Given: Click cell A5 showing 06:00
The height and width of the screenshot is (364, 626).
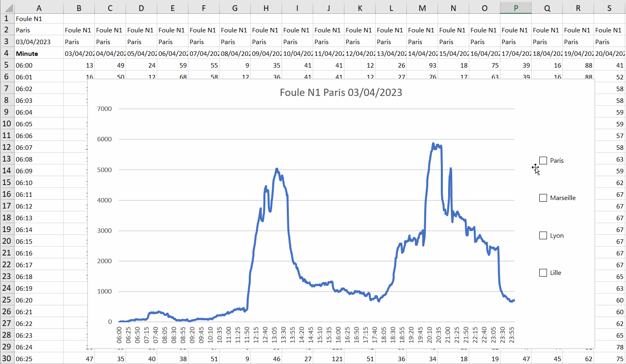Looking at the screenshot, I should coord(39,65).
